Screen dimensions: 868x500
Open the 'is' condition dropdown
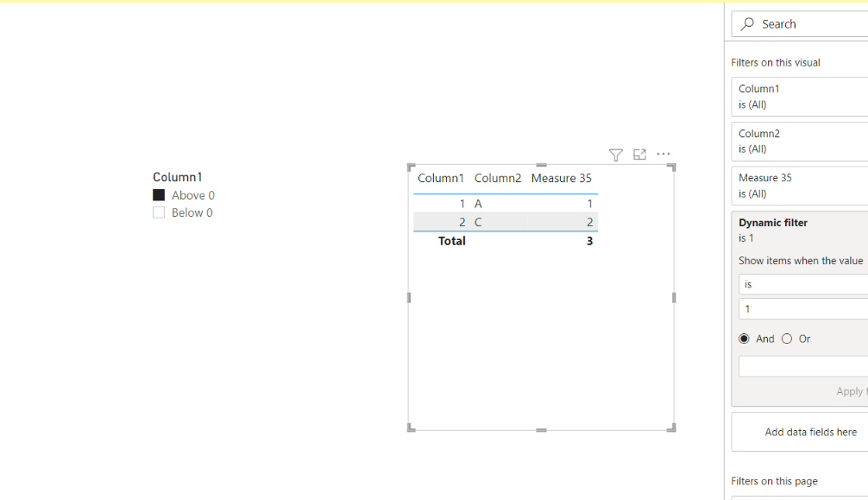pos(803,284)
